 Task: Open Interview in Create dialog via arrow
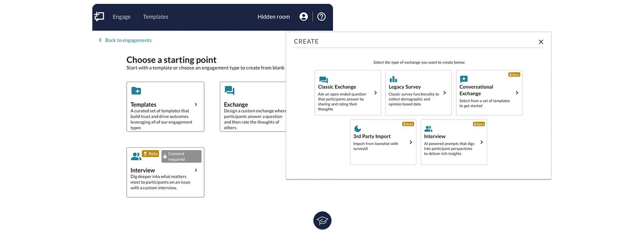(x=481, y=142)
